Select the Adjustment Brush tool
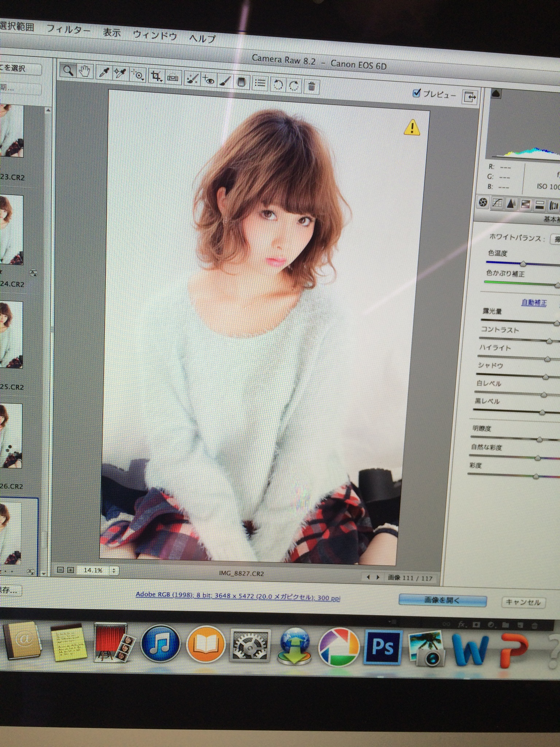Image resolution: width=560 pixels, height=747 pixels. tap(225, 81)
